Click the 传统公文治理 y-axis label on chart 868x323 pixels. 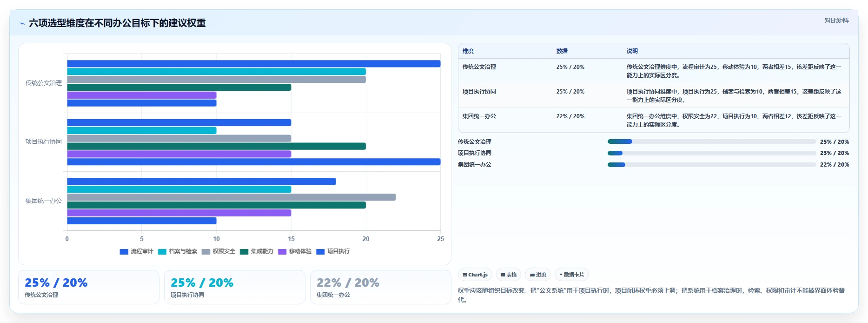coord(44,83)
